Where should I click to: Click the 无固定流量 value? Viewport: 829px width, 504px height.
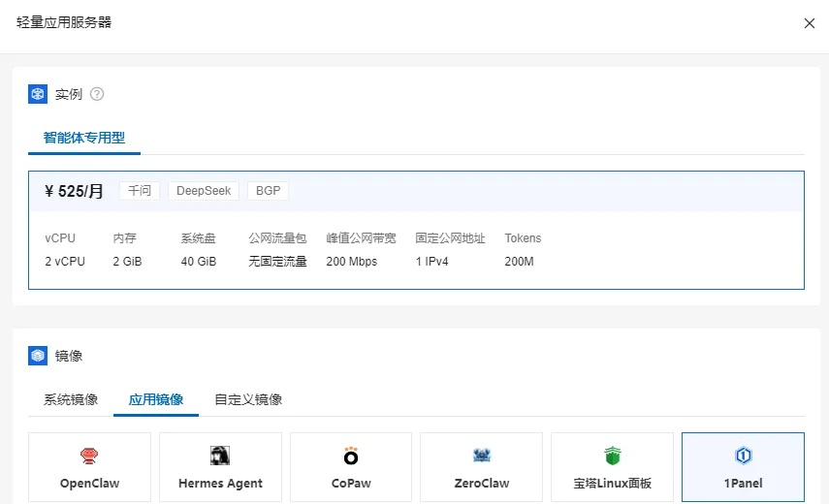pos(277,262)
